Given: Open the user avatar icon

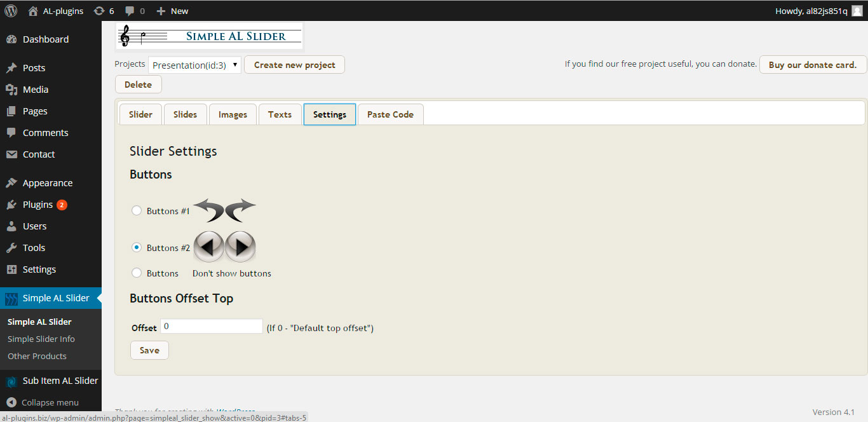Looking at the screenshot, I should (857, 11).
